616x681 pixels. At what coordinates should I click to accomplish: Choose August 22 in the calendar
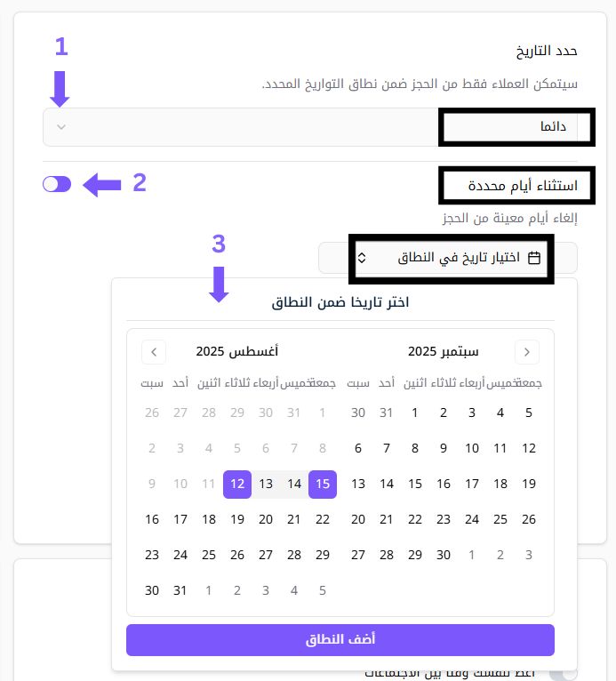pyautogui.click(x=323, y=519)
